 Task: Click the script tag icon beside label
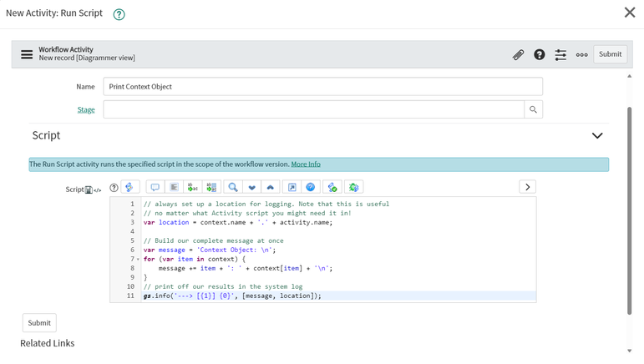(98, 190)
